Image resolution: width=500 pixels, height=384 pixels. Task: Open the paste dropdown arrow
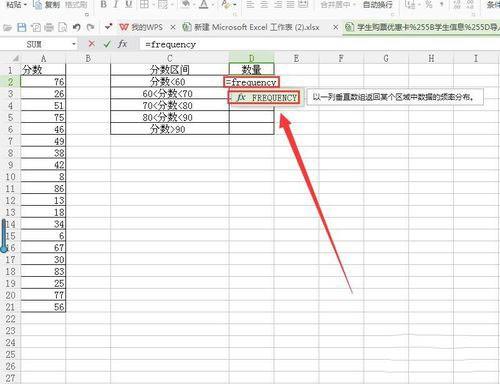point(25,5)
